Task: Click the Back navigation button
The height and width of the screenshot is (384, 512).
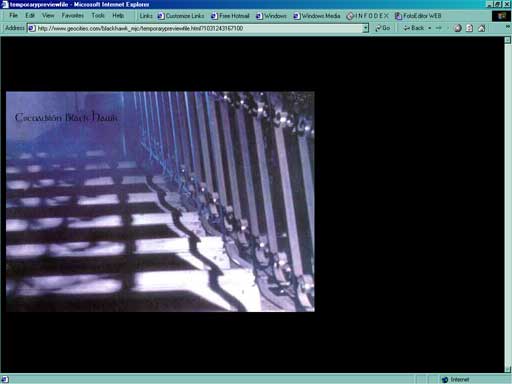Action: (414, 28)
